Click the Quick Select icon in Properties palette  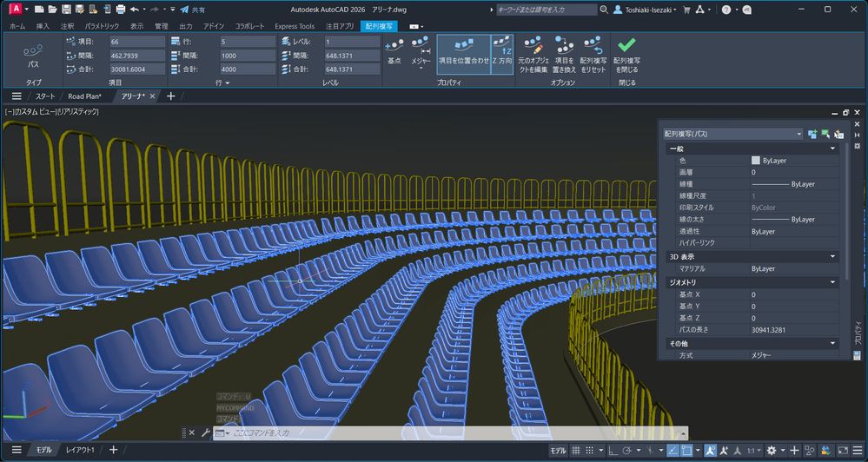(x=838, y=134)
